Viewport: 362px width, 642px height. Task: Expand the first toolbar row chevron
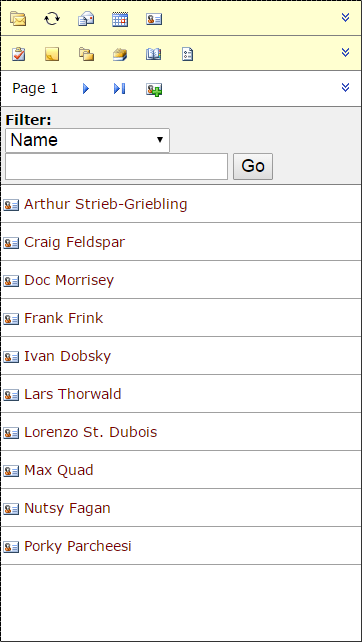[346, 17]
